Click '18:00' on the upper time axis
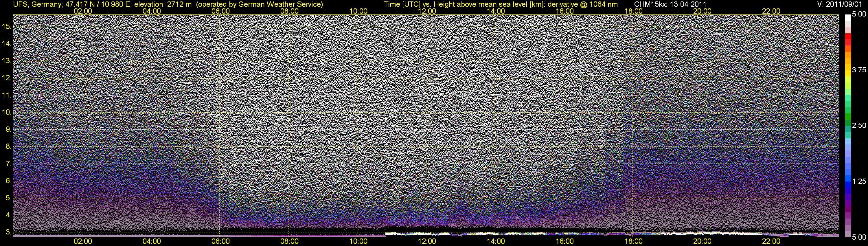 tap(633, 11)
